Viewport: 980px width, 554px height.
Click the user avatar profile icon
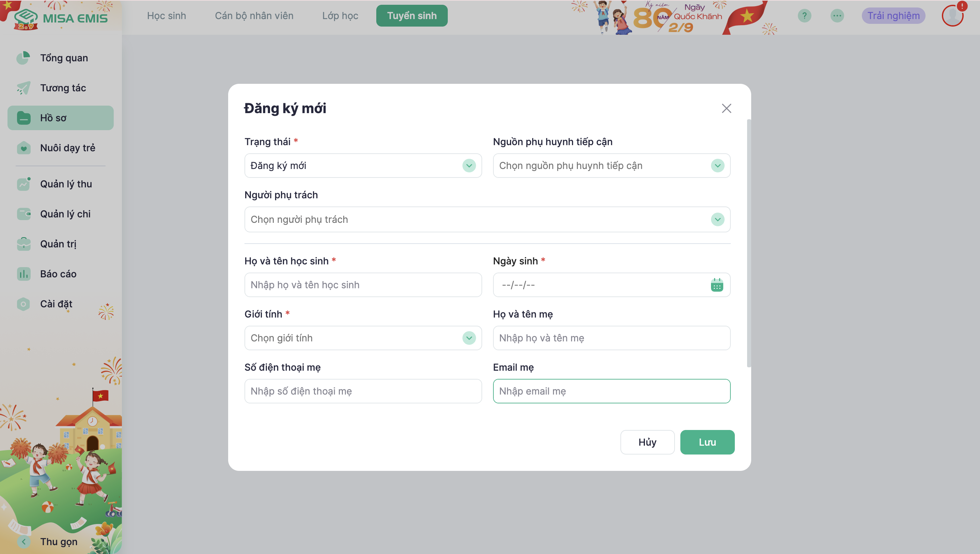tap(952, 16)
